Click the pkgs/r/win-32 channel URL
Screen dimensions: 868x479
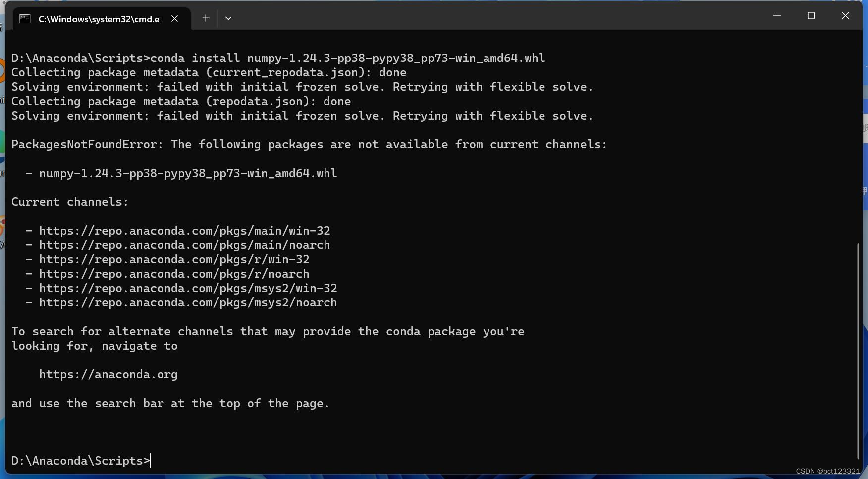(174, 259)
